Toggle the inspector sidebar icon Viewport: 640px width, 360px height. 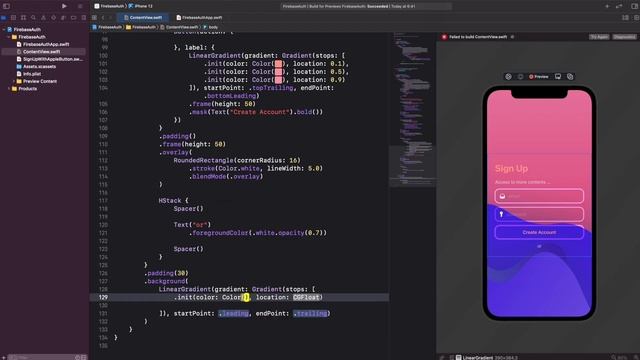click(x=635, y=6)
